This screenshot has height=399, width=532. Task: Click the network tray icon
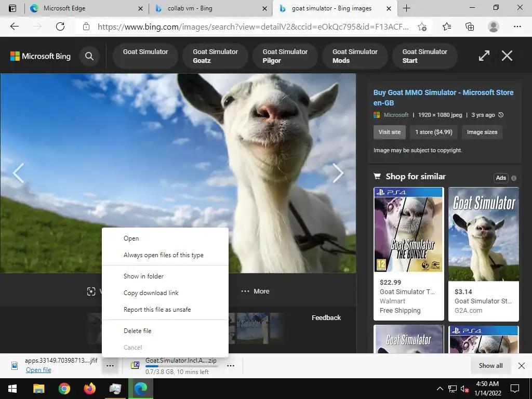click(x=453, y=389)
